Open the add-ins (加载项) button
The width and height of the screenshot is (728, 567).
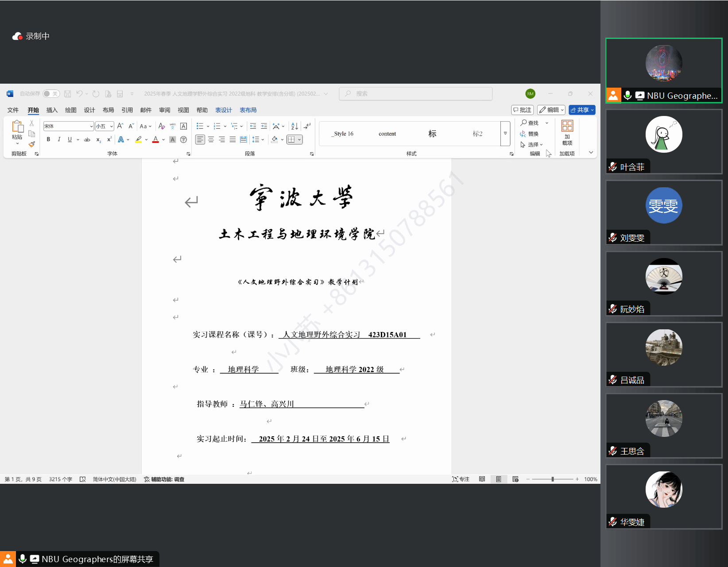[x=567, y=132]
